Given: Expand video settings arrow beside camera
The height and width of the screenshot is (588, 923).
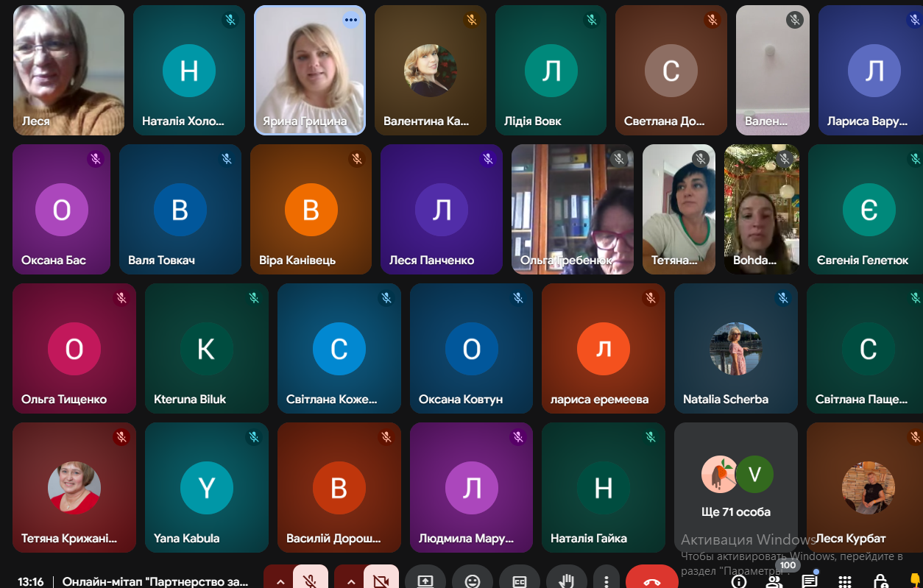Looking at the screenshot, I should tap(350, 581).
